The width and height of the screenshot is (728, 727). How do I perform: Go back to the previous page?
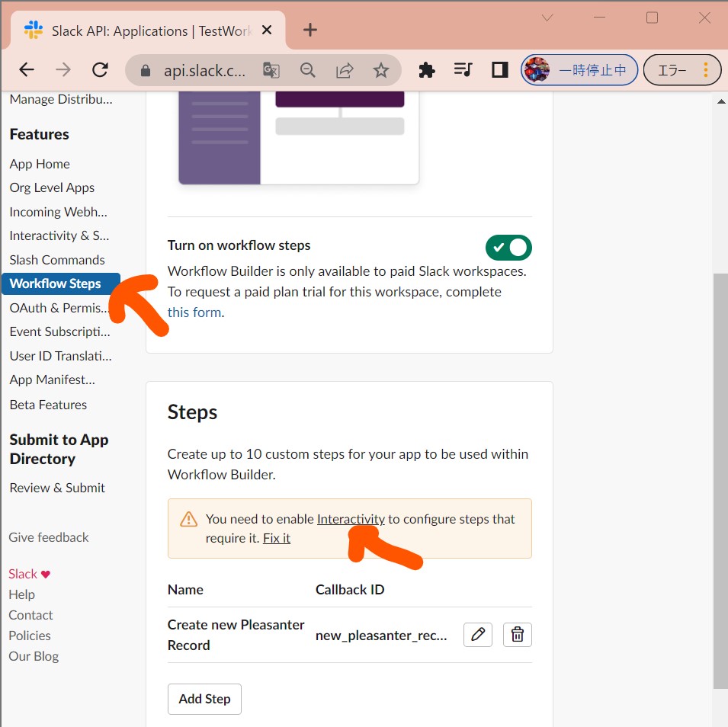[x=27, y=70]
